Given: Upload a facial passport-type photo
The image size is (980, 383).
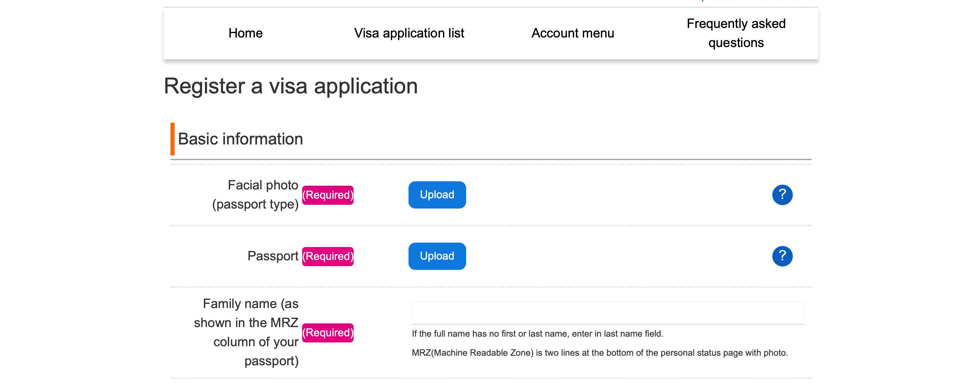Looking at the screenshot, I should pyautogui.click(x=437, y=195).
